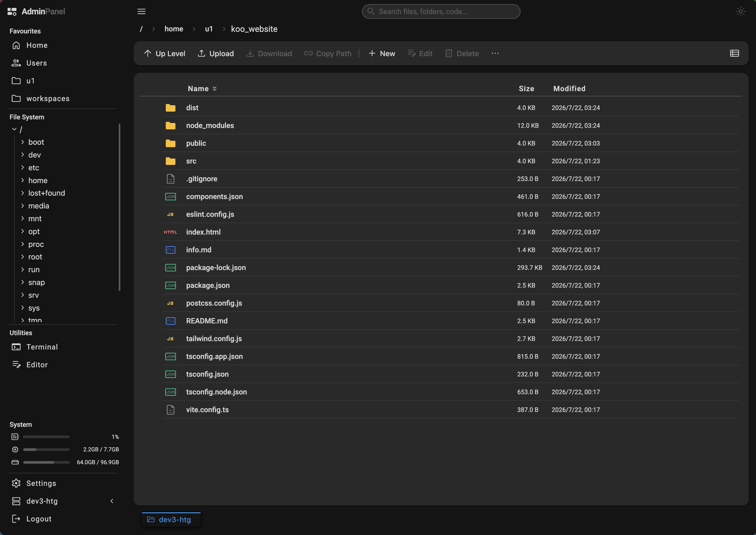Toggle the list view layout icon
Screen dimensions: 756x535
tap(734, 53)
